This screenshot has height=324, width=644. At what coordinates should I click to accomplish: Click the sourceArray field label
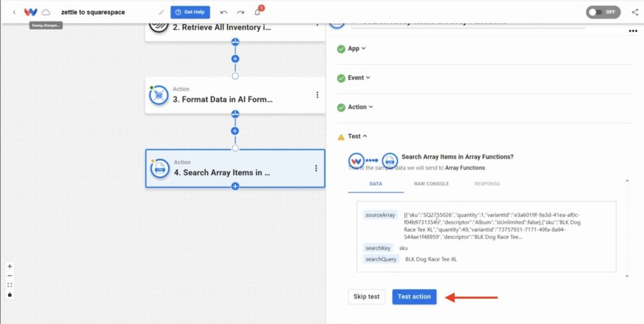pyautogui.click(x=380, y=215)
